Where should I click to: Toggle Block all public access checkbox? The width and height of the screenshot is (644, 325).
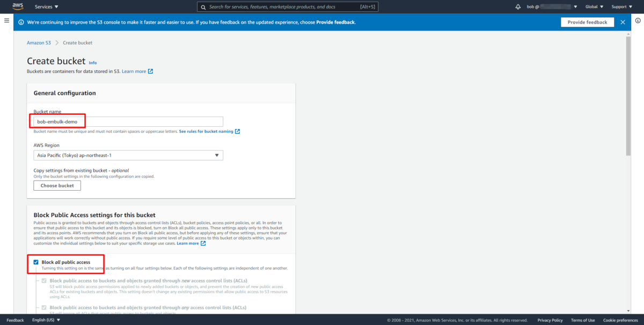(x=36, y=262)
